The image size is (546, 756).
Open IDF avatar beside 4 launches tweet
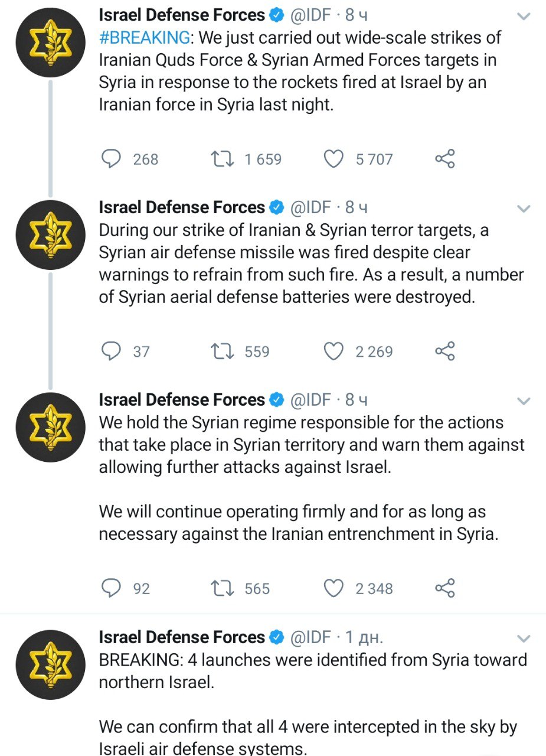click(51, 666)
